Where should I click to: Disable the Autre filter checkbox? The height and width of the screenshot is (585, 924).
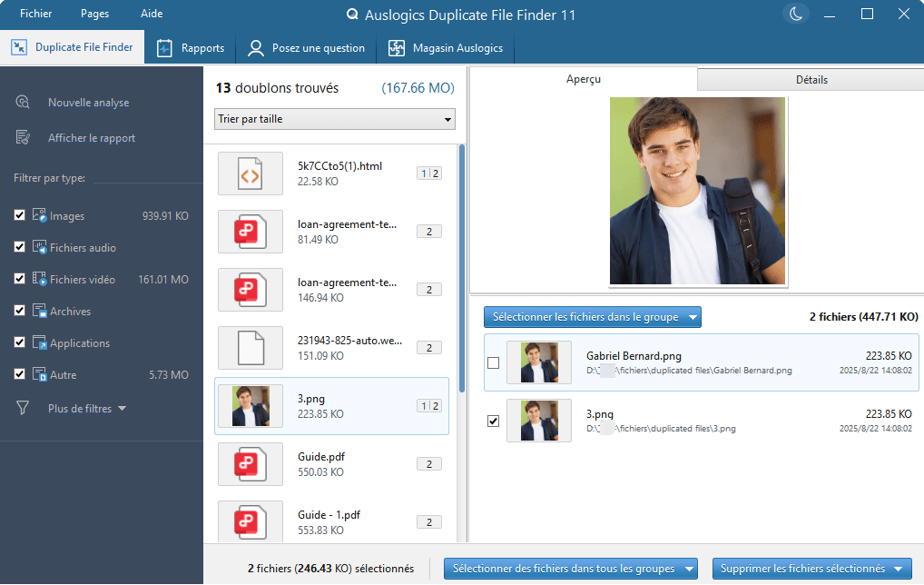[x=19, y=374]
